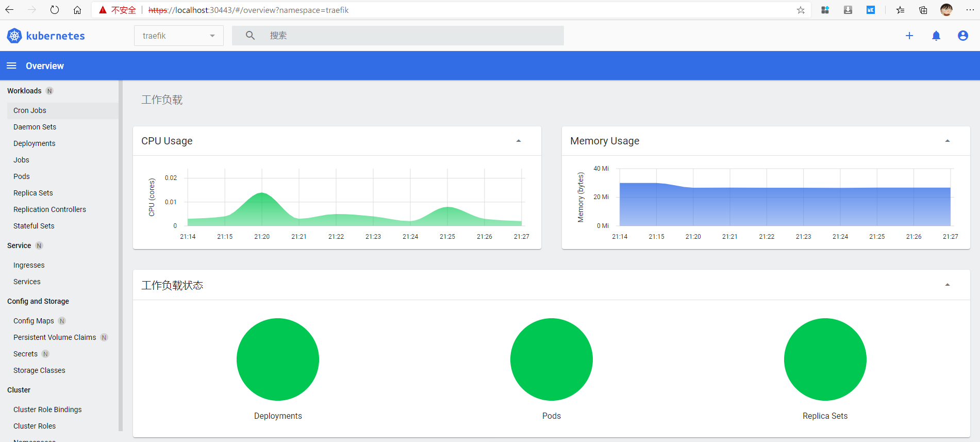The width and height of the screenshot is (980, 442).
Task: Go back with browser back arrow
Action: point(9,10)
